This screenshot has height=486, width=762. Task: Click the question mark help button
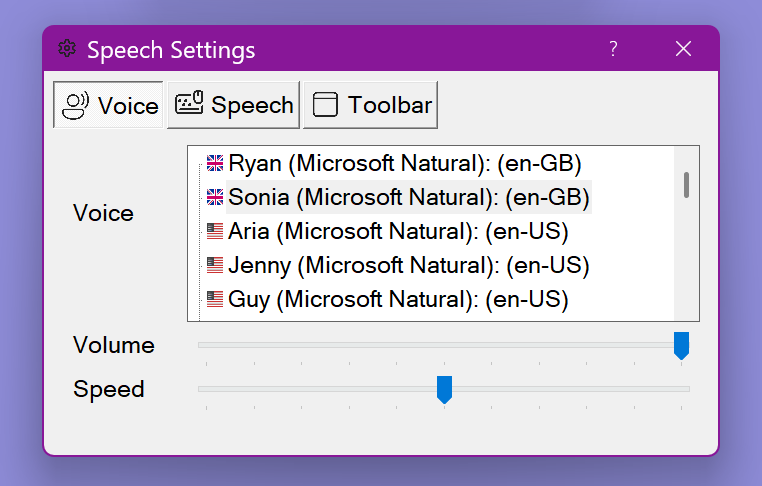(x=613, y=49)
